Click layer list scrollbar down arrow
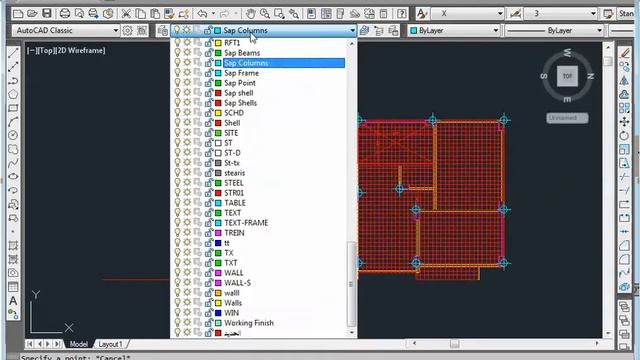This screenshot has height=360, width=640. tap(352, 333)
